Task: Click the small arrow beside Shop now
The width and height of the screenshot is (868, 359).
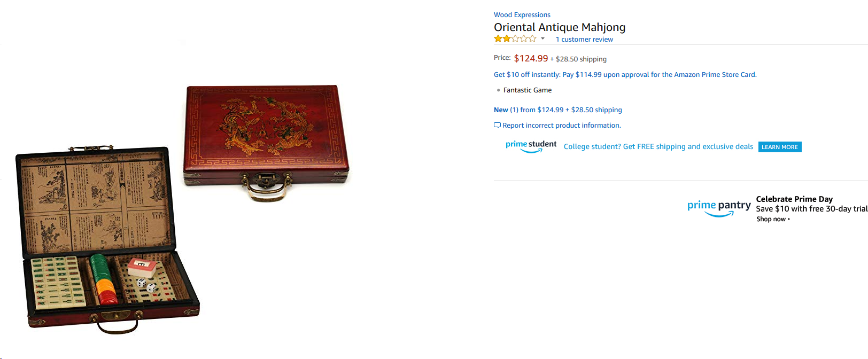Action: (789, 219)
